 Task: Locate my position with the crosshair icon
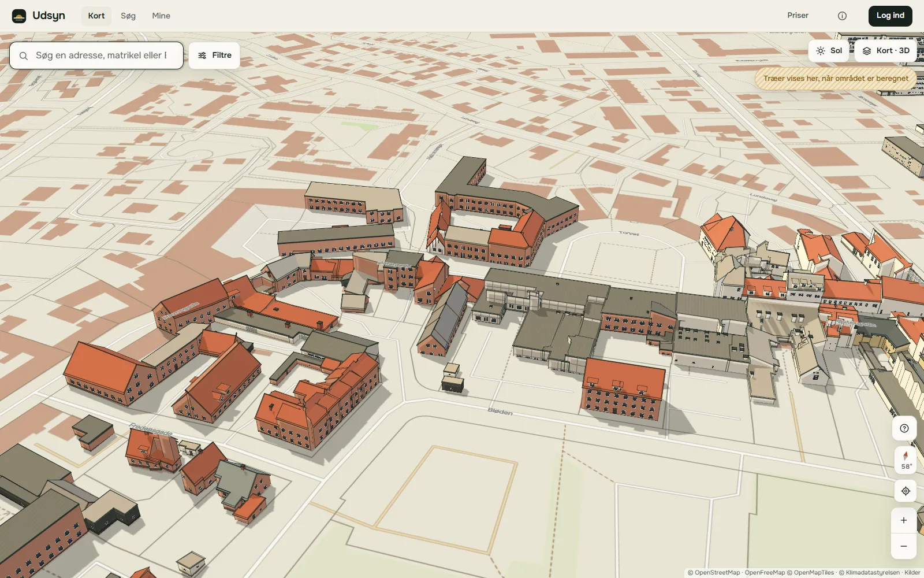[x=906, y=491]
